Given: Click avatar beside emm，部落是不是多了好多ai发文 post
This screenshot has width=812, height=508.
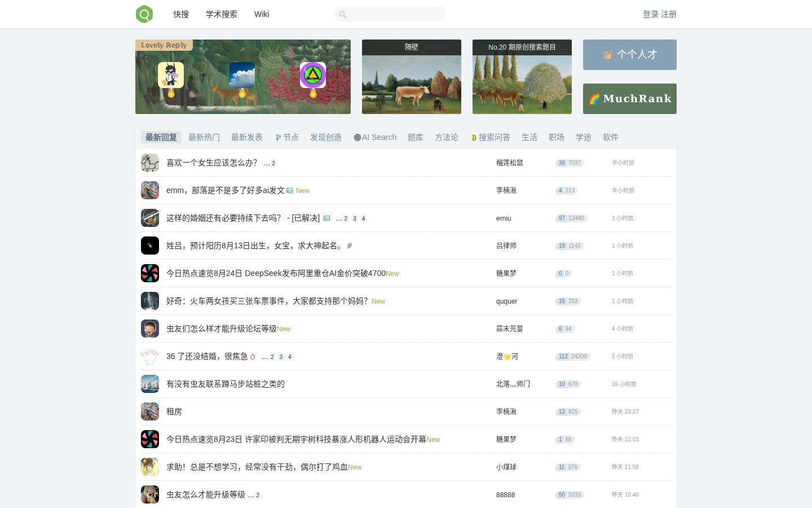Looking at the screenshot, I should 150,190.
